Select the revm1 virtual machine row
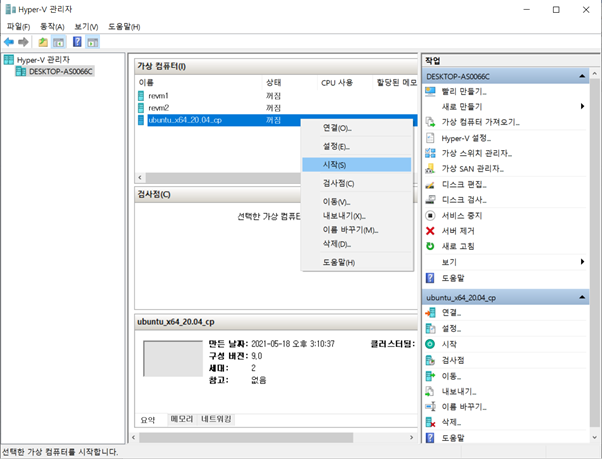Image resolution: width=602 pixels, height=459 pixels. tap(276, 96)
